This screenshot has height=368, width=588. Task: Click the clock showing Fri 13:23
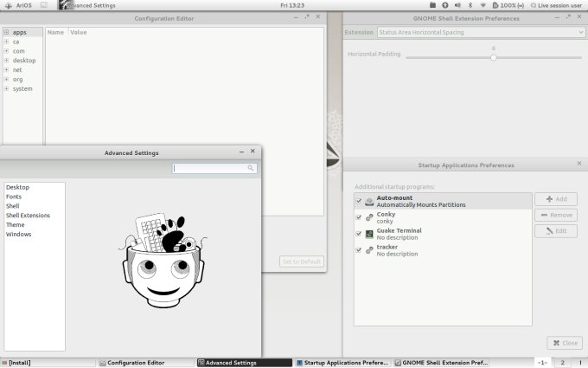[x=292, y=5]
